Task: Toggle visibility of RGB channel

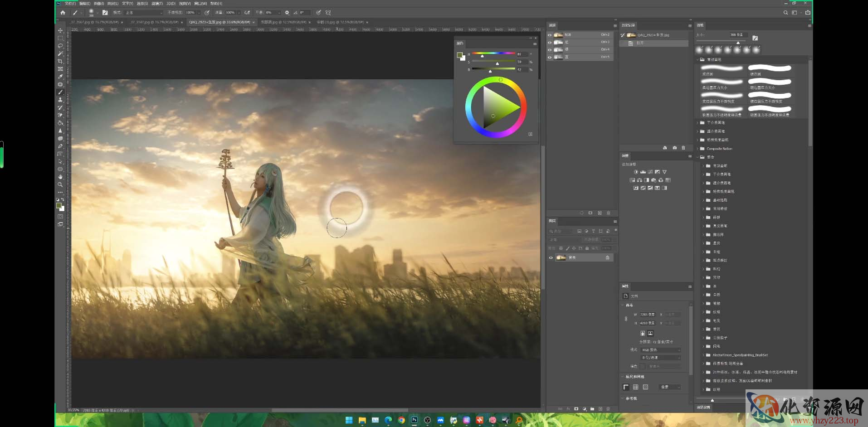Action: pos(550,35)
